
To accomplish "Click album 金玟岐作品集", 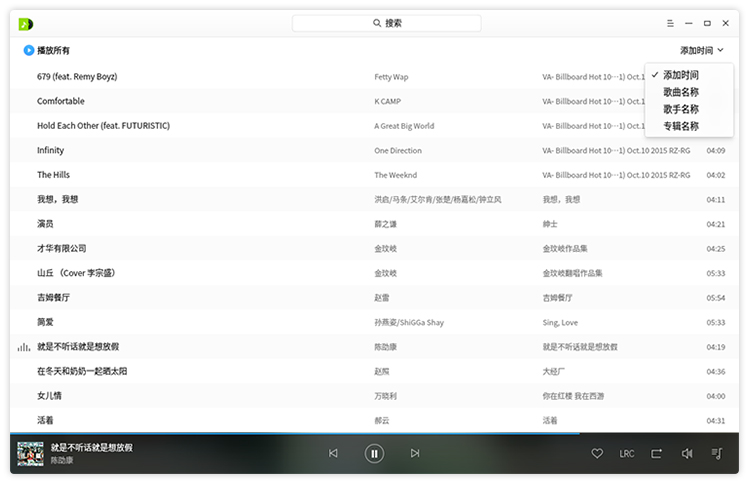I will pyautogui.click(x=565, y=249).
